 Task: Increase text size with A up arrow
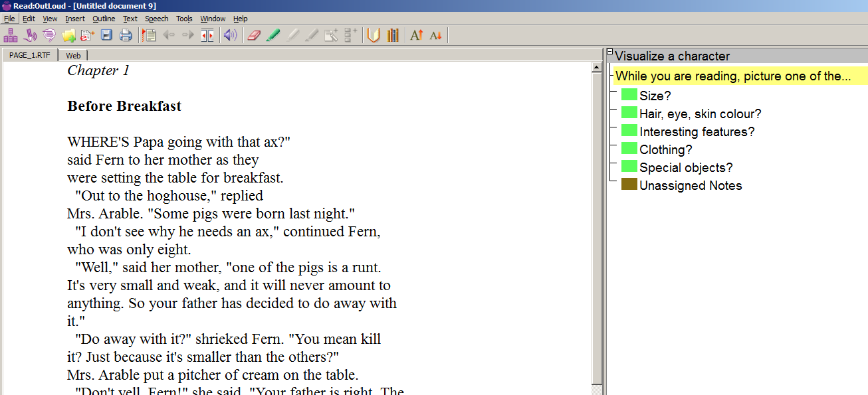click(x=417, y=35)
